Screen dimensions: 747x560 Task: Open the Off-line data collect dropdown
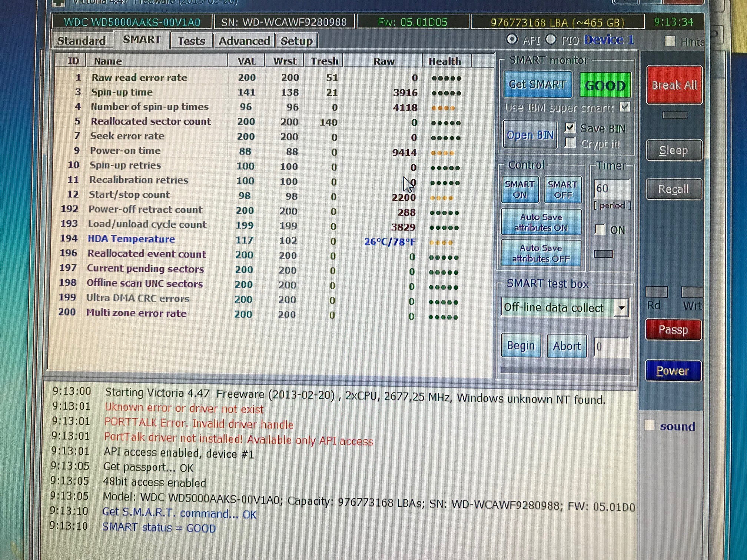[x=621, y=307]
